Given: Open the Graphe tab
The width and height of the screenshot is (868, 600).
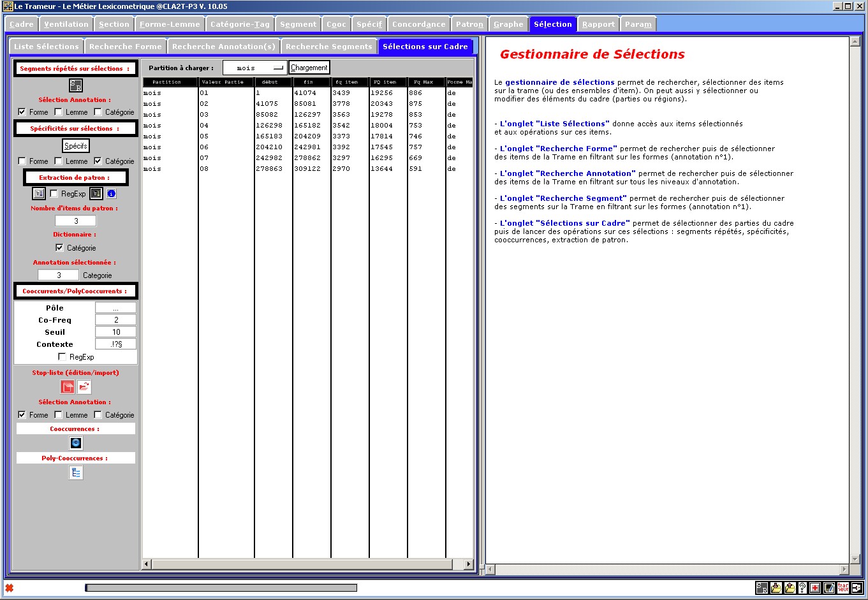Looking at the screenshot, I should coord(508,24).
